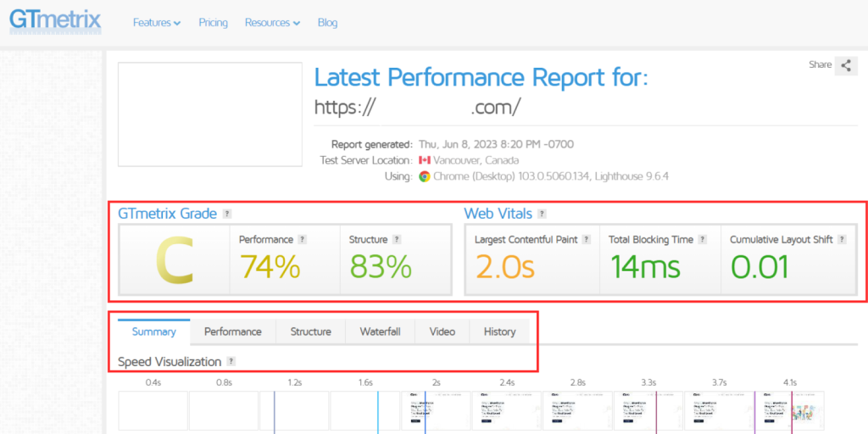Click the 3.7s filmstrip frame
The height and width of the screenshot is (434, 868).
coord(719,411)
